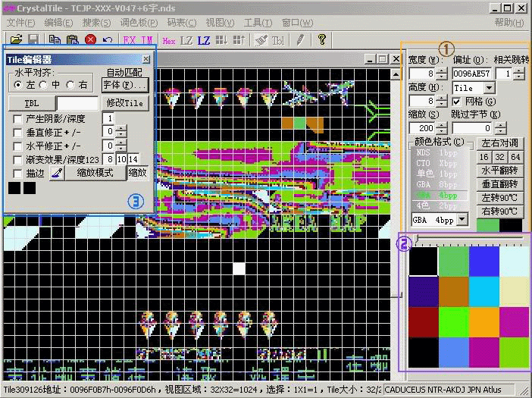Click the blue LZ toolbar icon
The image size is (532, 398).
pyautogui.click(x=204, y=41)
